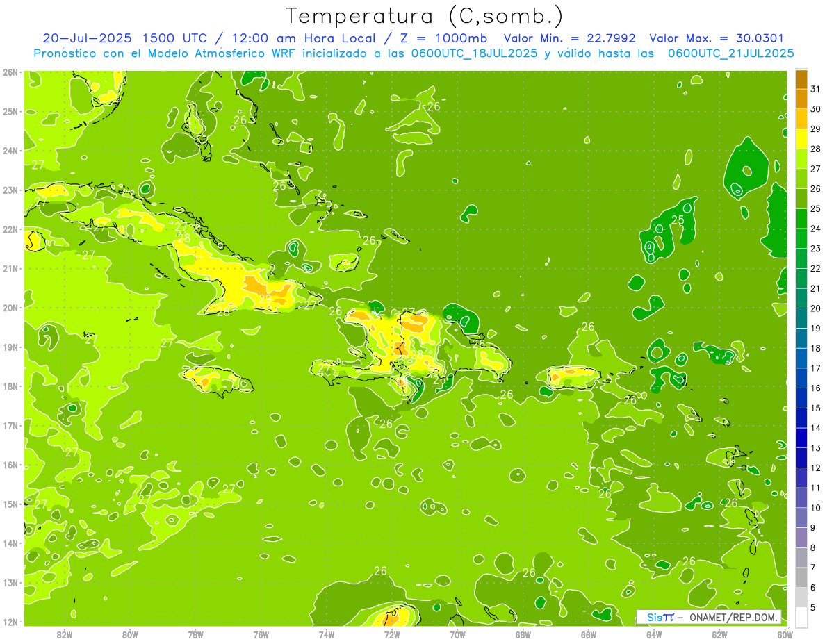
Task: Click the '18N' latitude axis label
Action: click(10, 386)
